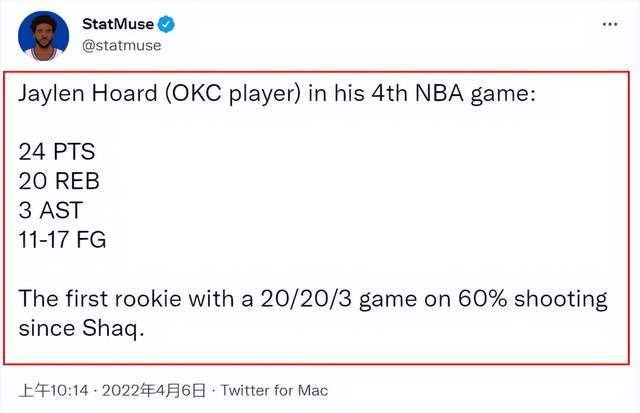Screen dimensions: 640x413
Task: Click the name Jaylen Hoard in tweet
Action: pyautogui.click(x=88, y=94)
